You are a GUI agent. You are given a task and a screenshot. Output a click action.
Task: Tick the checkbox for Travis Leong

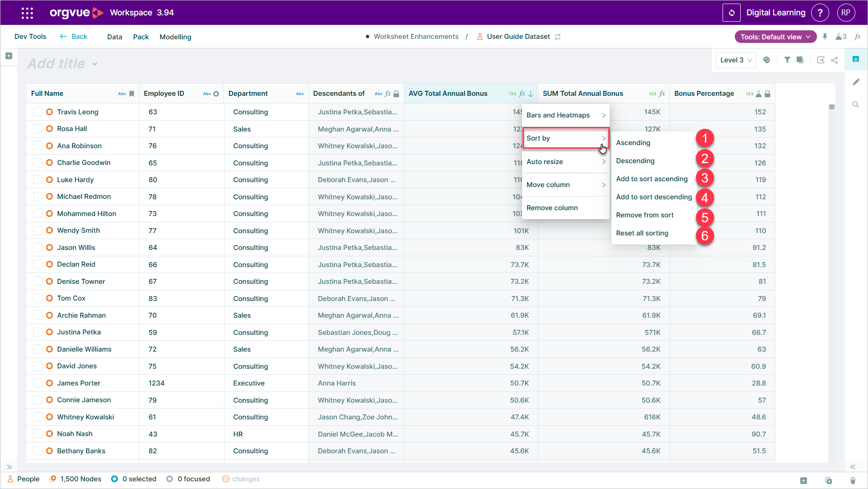tap(38, 112)
